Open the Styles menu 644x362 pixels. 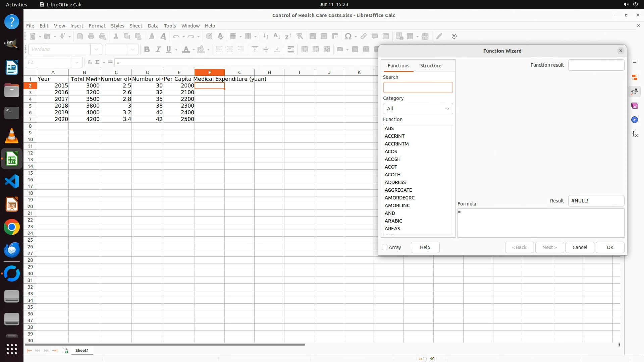[117, 26]
